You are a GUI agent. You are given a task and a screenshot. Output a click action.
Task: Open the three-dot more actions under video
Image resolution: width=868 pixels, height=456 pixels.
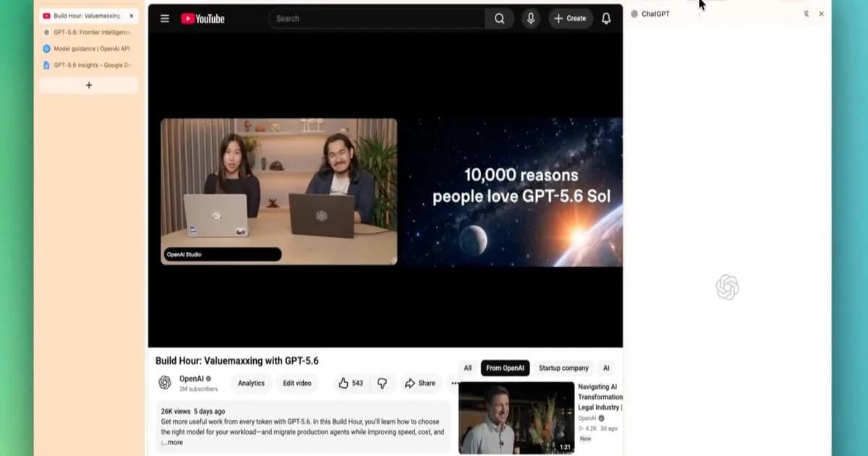pos(454,383)
